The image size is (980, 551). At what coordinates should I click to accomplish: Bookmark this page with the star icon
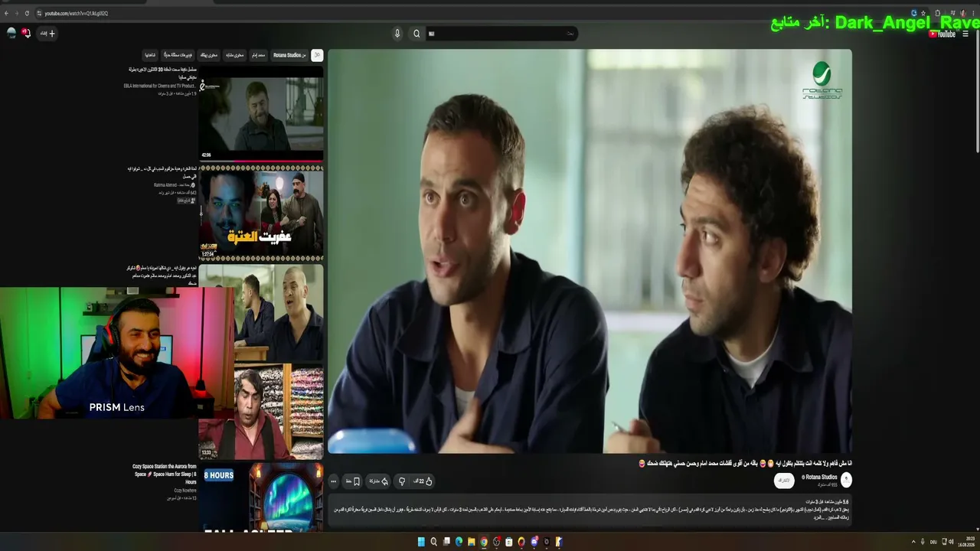coord(923,13)
